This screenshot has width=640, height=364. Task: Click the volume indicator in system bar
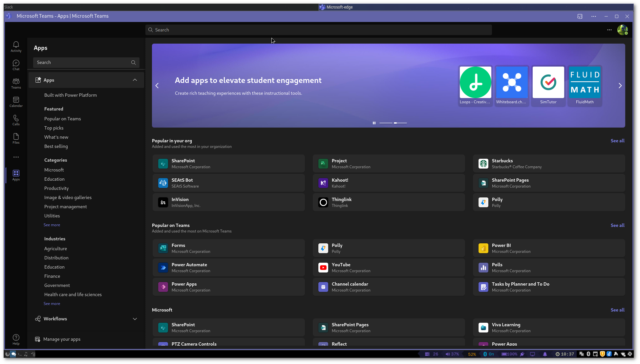452,354
